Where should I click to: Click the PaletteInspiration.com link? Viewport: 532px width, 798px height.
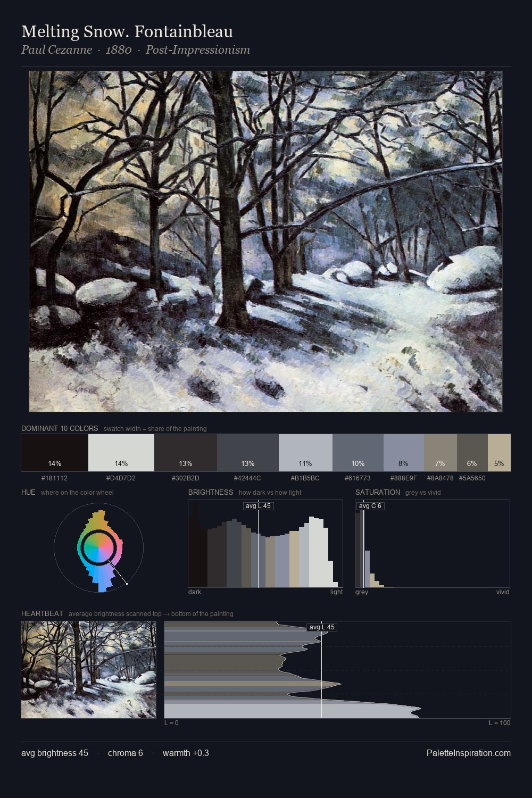pyautogui.click(x=469, y=753)
